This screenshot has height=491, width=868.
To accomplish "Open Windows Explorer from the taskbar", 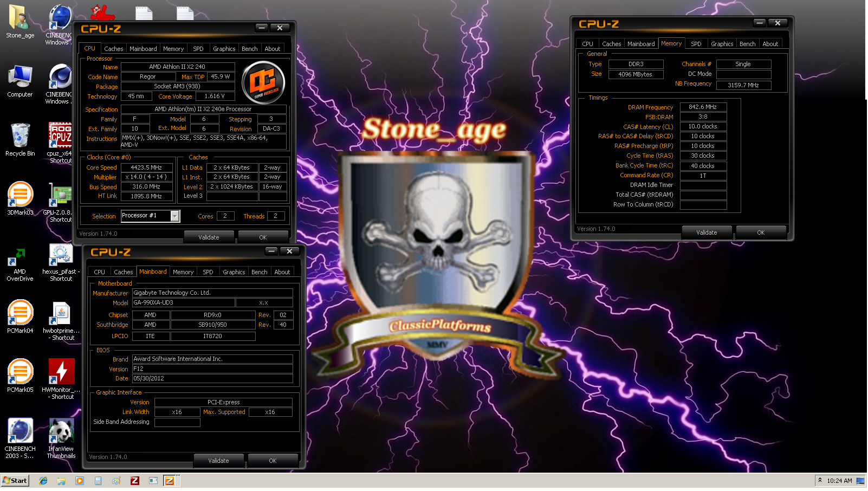I will click(x=61, y=481).
